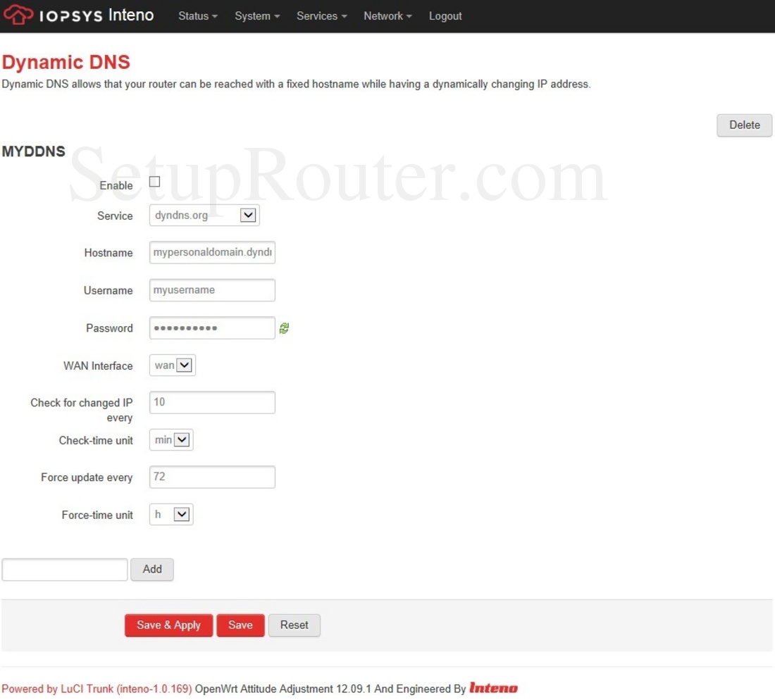Open the System menu
The width and height of the screenshot is (775, 700).
257,15
